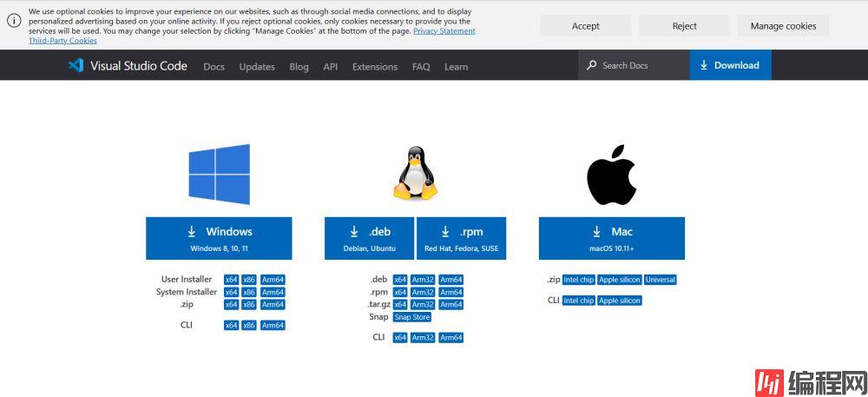Select Snap Store download link
Viewport: 868px width, 397px height.
pyautogui.click(x=412, y=317)
